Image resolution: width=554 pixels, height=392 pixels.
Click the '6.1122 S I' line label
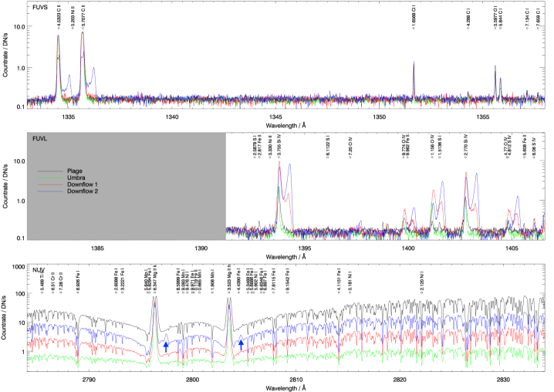(x=327, y=146)
